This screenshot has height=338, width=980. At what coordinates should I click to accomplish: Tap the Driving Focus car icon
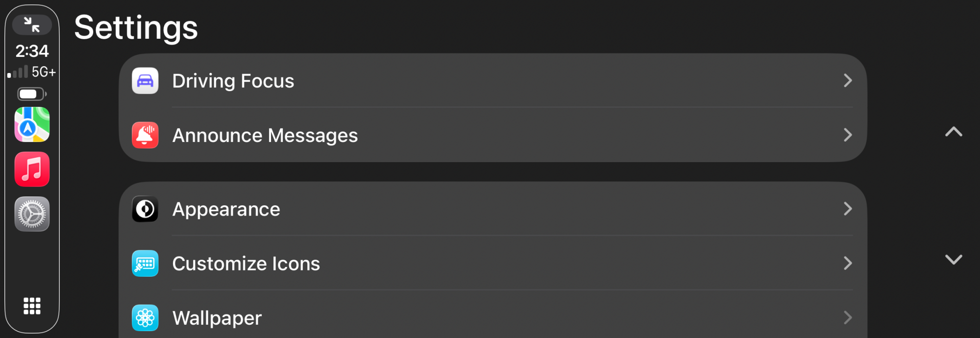[145, 81]
